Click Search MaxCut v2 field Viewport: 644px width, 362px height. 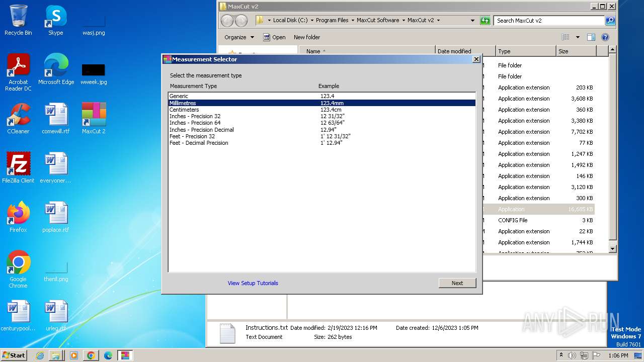549,21
